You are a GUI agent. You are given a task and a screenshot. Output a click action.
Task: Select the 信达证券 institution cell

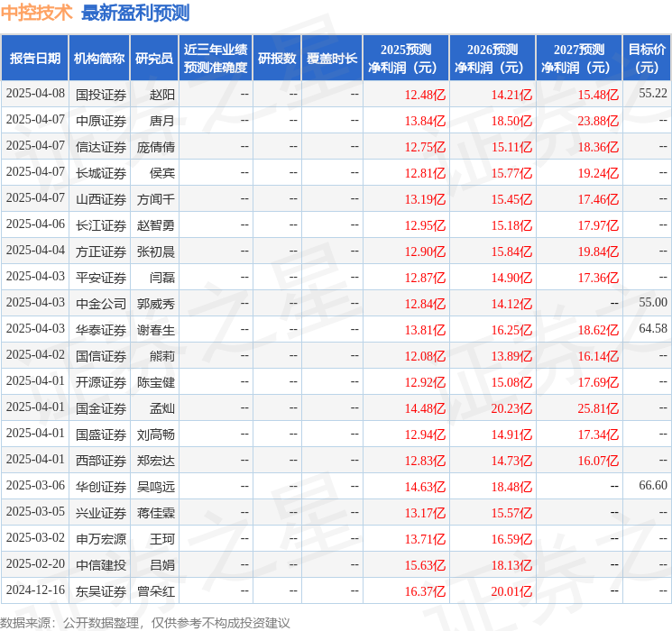(x=101, y=147)
